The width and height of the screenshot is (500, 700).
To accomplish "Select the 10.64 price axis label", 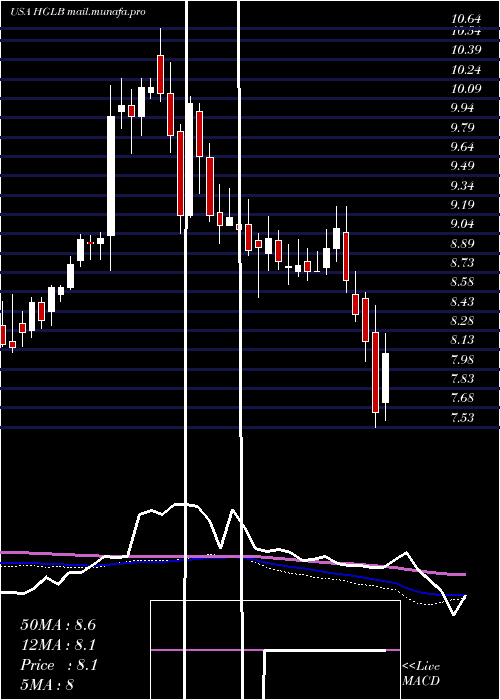I will pyautogui.click(x=467, y=20).
